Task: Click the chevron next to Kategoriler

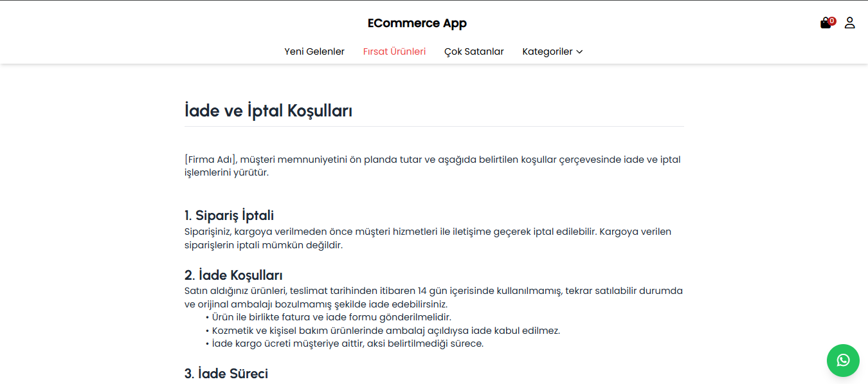Action: click(x=580, y=51)
